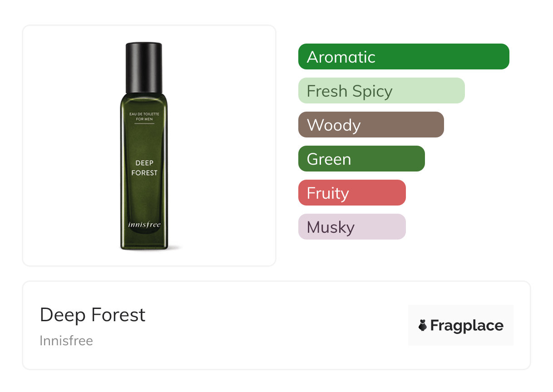Click the Musky label text
This screenshot has width=553, height=392.
[331, 227]
